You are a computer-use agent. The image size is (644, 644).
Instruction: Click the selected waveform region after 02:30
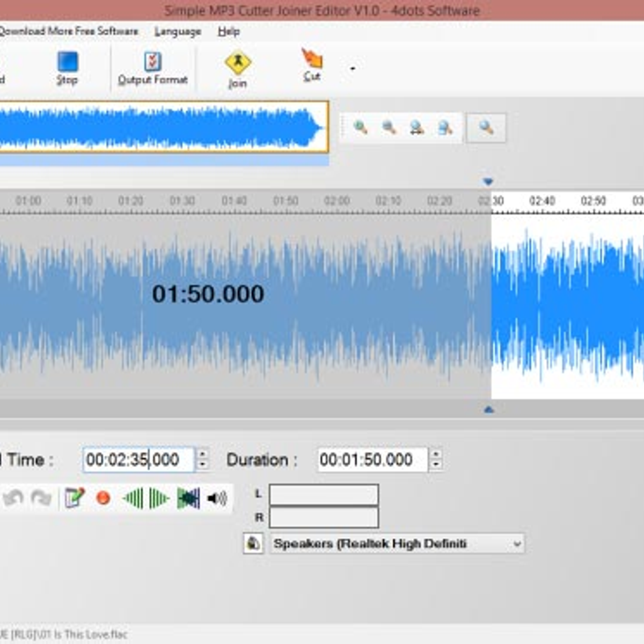(567, 306)
